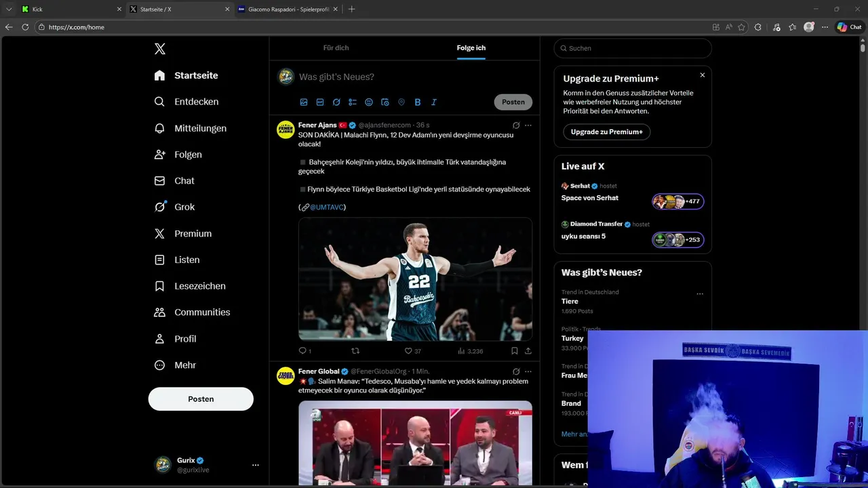Open the Tiere trend
The height and width of the screenshot is (488, 868).
(x=570, y=302)
